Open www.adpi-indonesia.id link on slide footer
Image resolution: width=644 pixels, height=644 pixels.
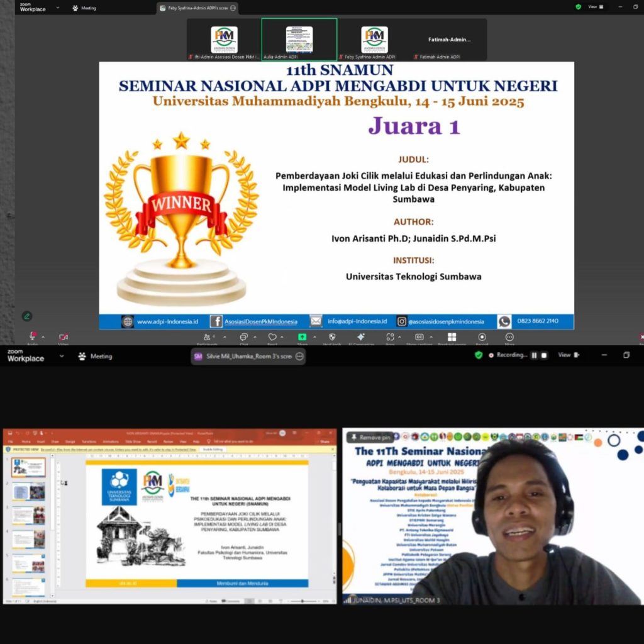[x=167, y=321]
